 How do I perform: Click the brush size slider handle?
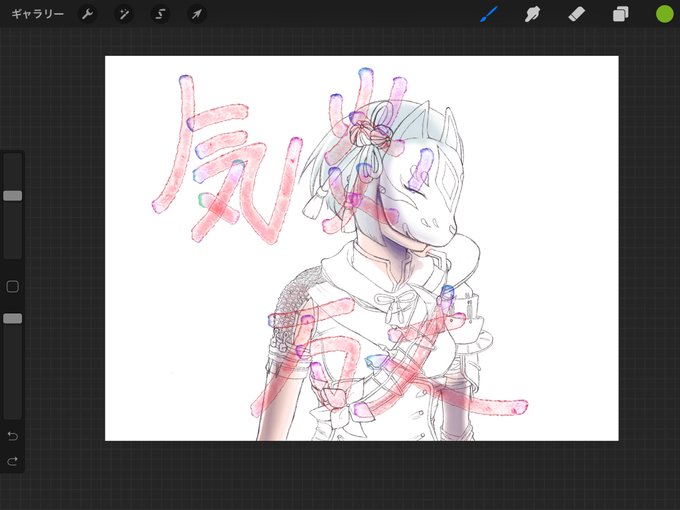click(x=13, y=196)
